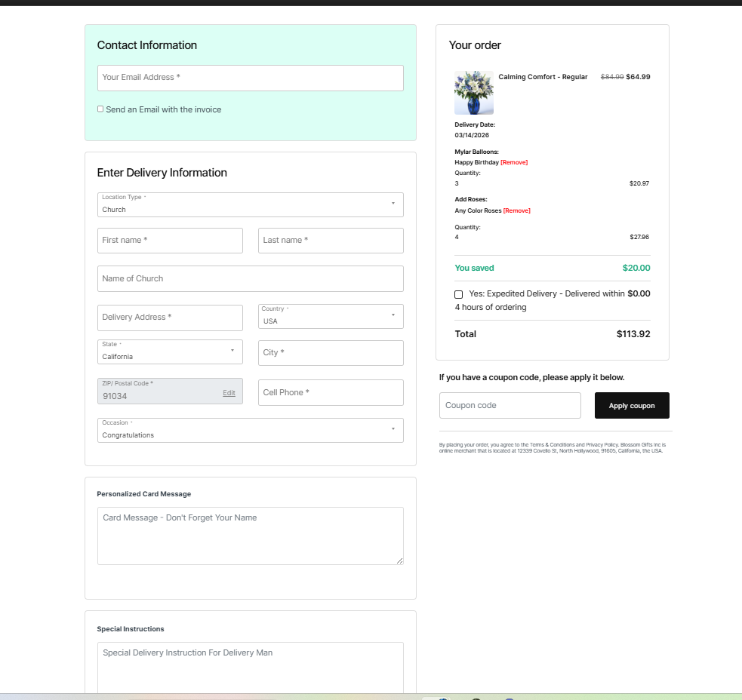This screenshot has height=700, width=742.
Task: Click the Coupon code input box
Action: [510, 406]
